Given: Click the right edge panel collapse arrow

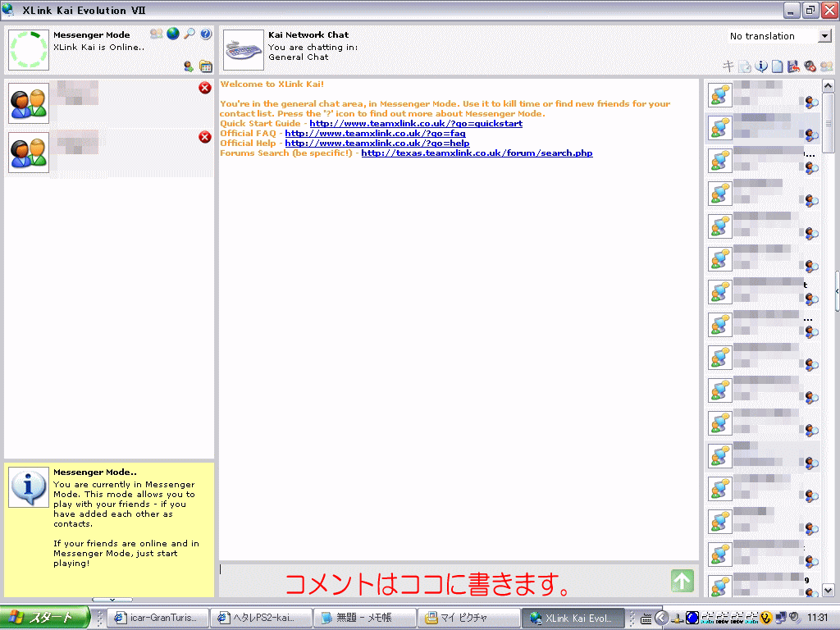Looking at the screenshot, I should coord(837,291).
